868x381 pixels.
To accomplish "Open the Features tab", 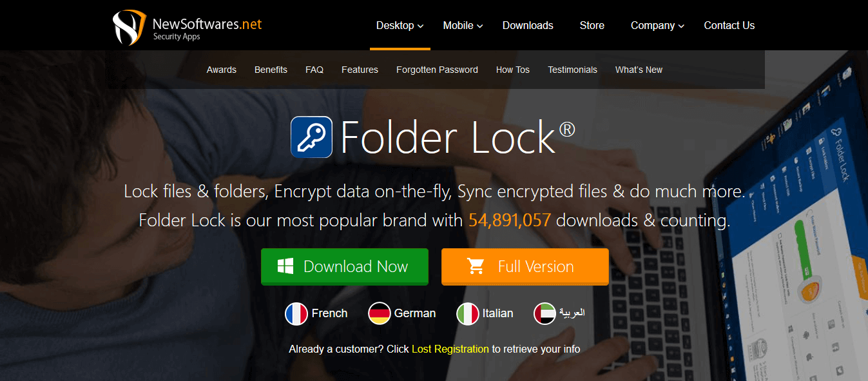I will coord(360,70).
